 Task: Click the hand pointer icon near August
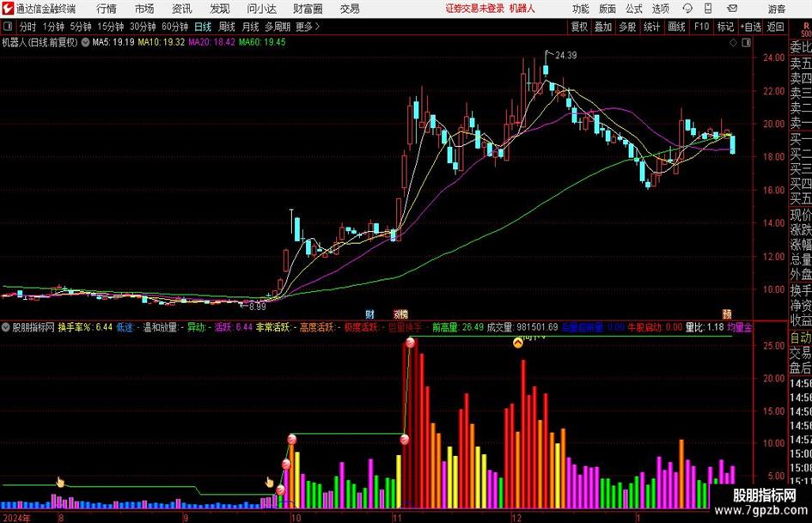pyautogui.click(x=60, y=482)
